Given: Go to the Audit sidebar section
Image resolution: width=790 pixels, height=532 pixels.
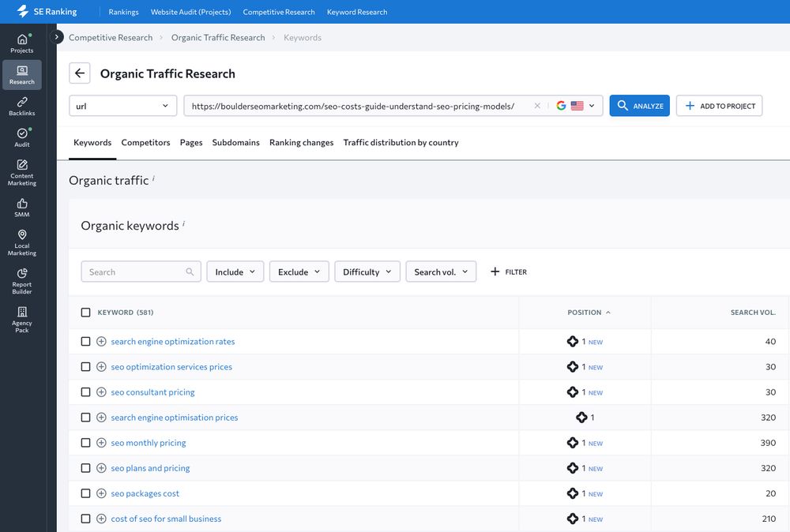Looking at the screenshot, I should click(22, 137).
